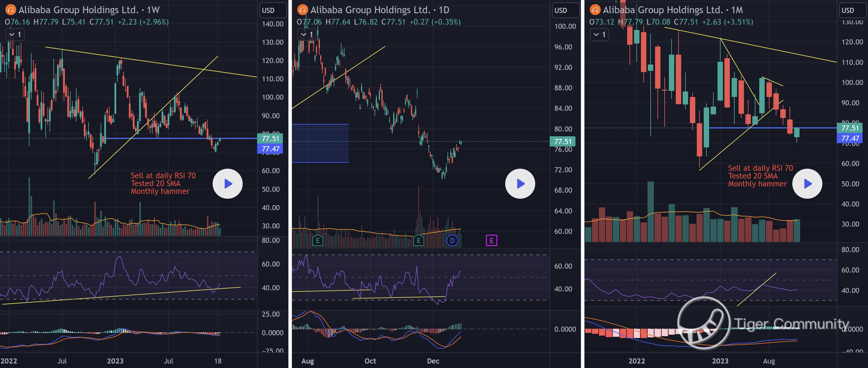Click the Alibaba Group Holdings 1D title
The width and height of the screenshot is (868, 368).
coord(379,10)
